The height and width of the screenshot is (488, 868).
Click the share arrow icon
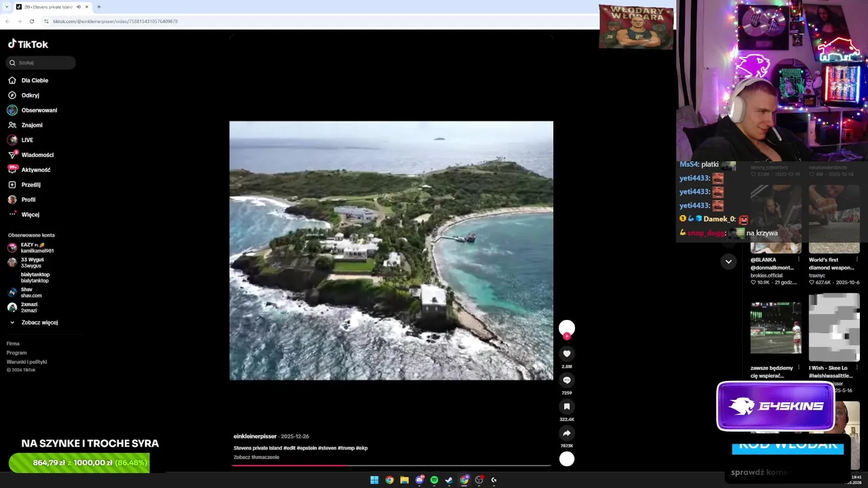(567, 432)
